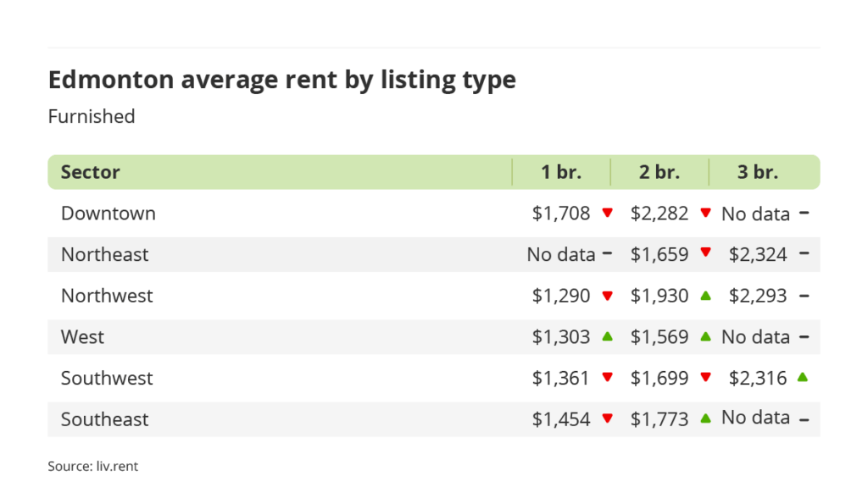Screen dimensions: 868x499
Task: Click the red down arrow beside Southwest $1,699
Action: coord(705,378)
